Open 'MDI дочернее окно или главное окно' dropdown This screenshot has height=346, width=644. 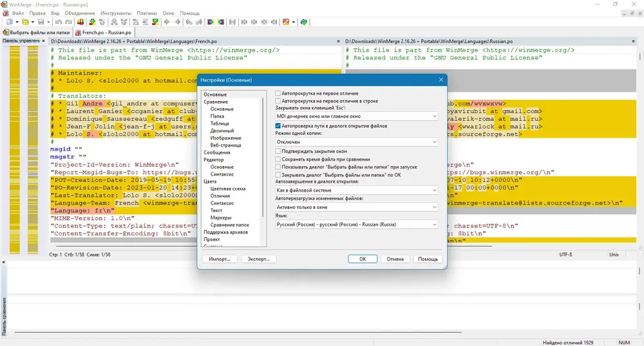(356, 116)
